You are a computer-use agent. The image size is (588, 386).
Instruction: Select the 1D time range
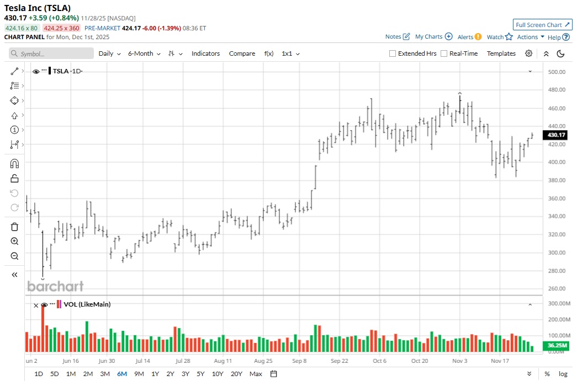39,374
